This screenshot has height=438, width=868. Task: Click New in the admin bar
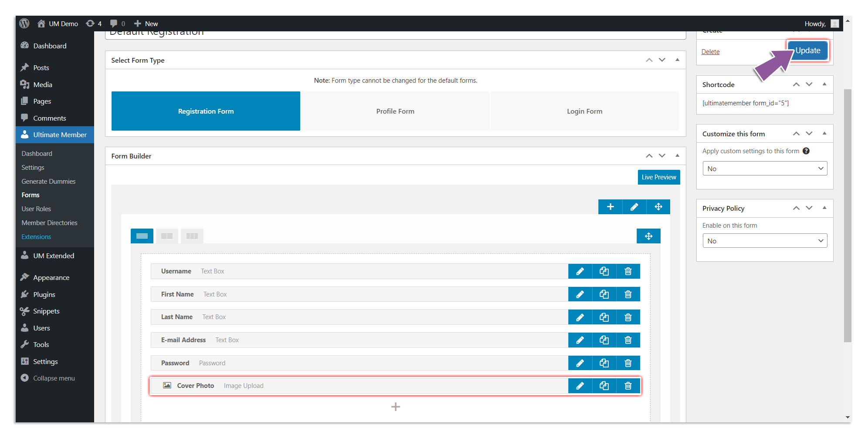coord(146,24)
